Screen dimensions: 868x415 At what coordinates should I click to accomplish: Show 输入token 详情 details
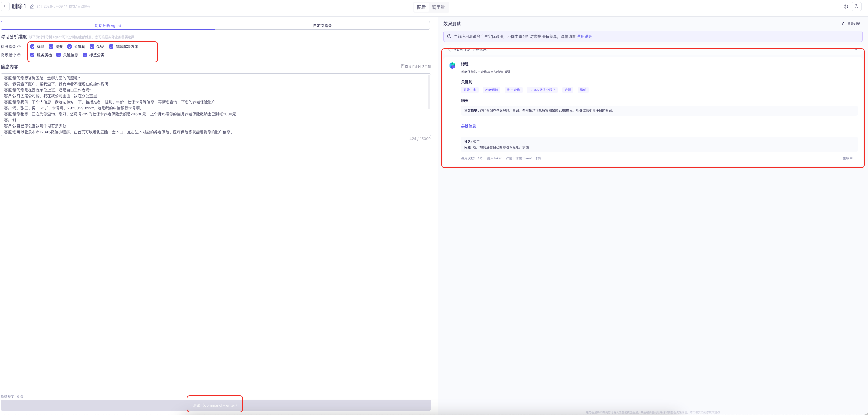(509, 158)
